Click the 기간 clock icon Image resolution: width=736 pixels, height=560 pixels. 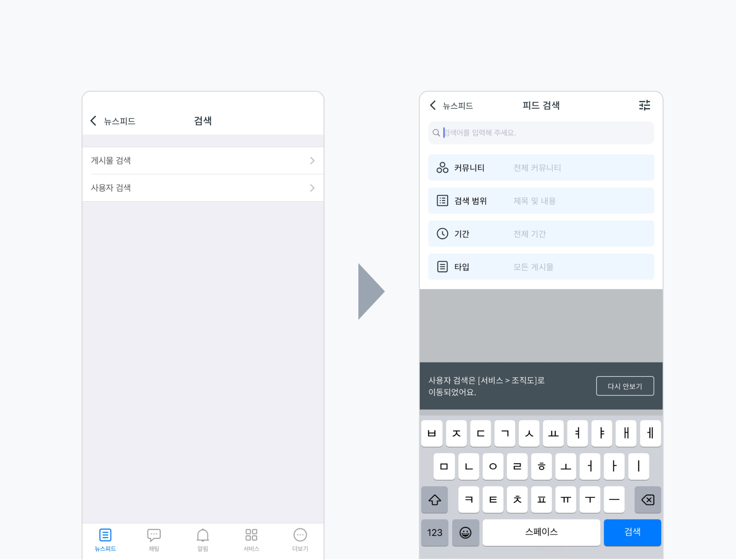click(442, 234)
